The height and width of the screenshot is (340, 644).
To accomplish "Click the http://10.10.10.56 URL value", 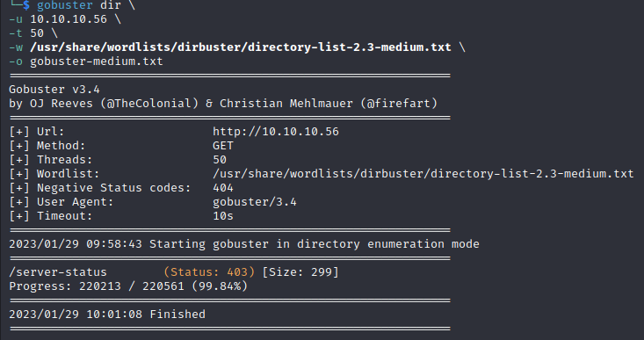I will tap(276, 132).
